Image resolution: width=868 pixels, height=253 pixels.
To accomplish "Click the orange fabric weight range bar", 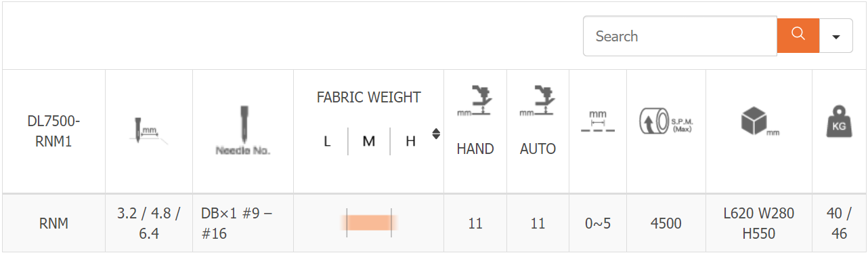I will (369, 222).
